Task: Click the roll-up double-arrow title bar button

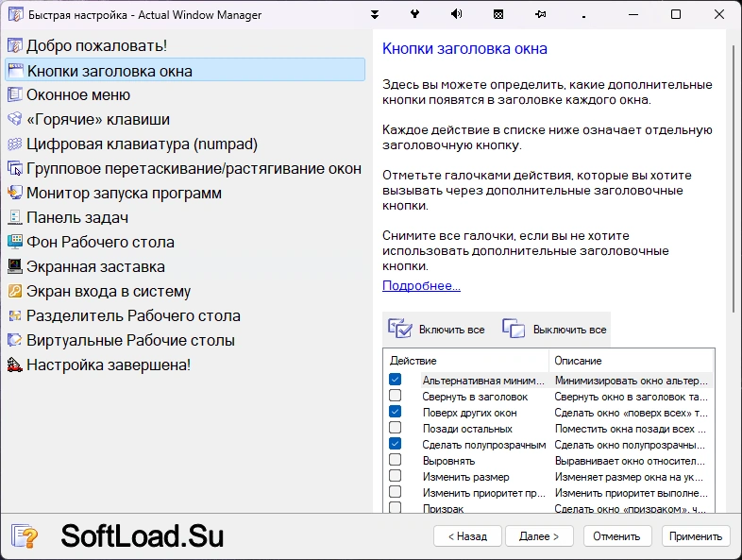Action: [x=375, y=14]
